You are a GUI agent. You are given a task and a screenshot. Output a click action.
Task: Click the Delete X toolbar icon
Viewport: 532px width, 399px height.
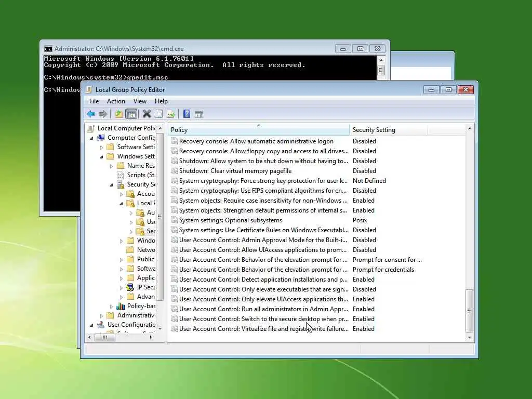(x=147, y=114)
